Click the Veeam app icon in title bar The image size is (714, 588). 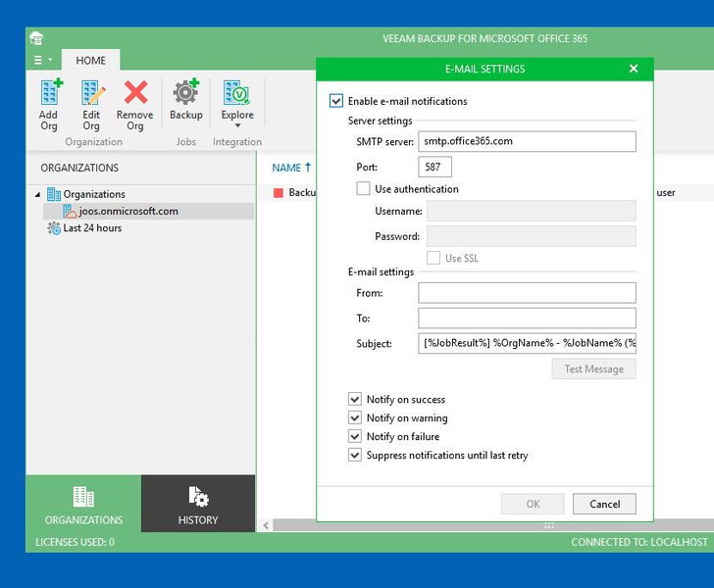(36, 38)
